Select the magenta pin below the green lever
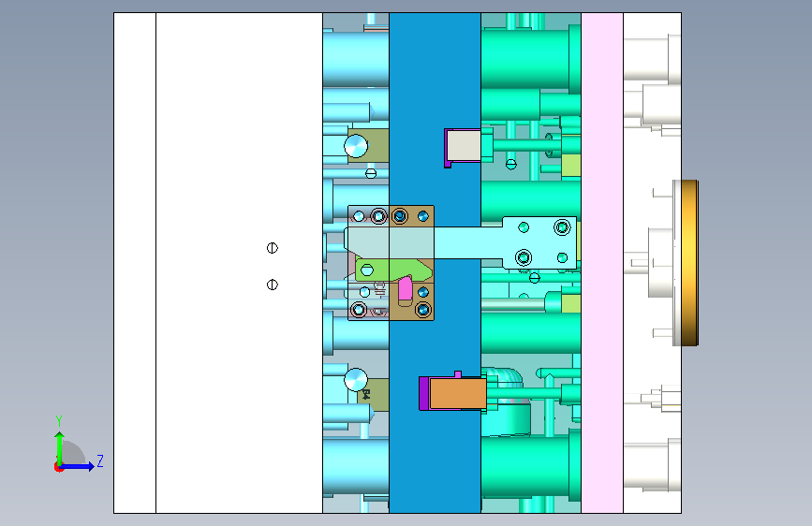 tap(405, 288)
